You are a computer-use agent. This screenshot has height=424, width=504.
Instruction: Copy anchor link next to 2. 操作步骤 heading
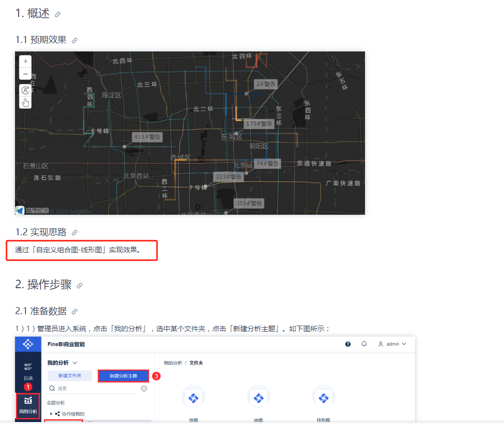click(x=79, y=286)
